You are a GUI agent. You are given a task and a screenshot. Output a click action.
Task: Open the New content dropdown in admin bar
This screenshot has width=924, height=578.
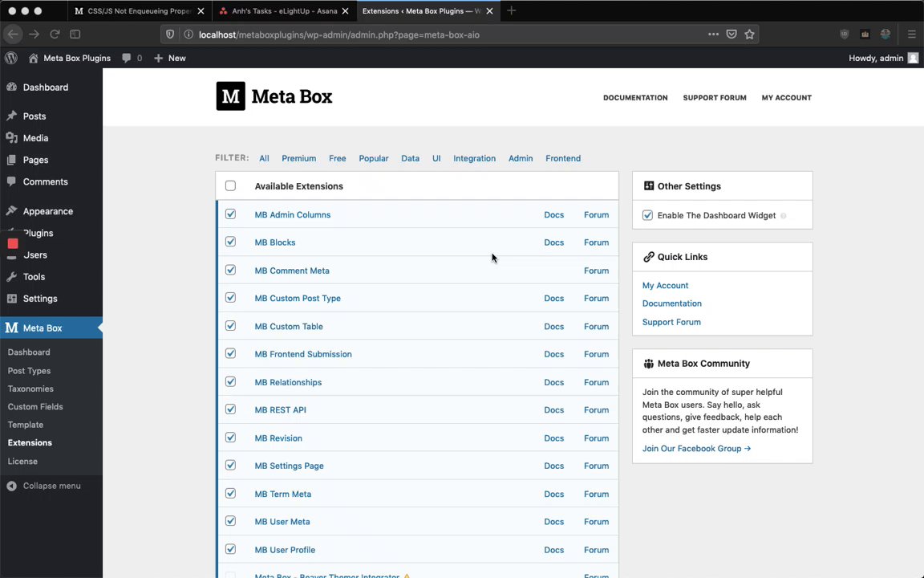pyautogui.click(x=169, y=58)
